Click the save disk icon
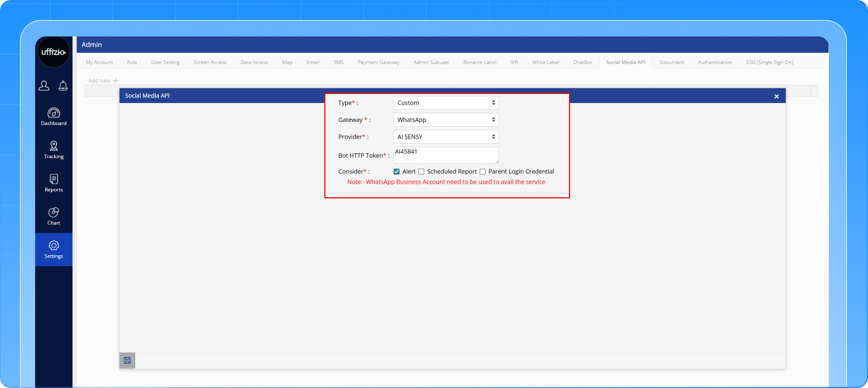Image resolution: width=868 pixels, height=388 pixels. pyautogui.click(x=127, y=360)
